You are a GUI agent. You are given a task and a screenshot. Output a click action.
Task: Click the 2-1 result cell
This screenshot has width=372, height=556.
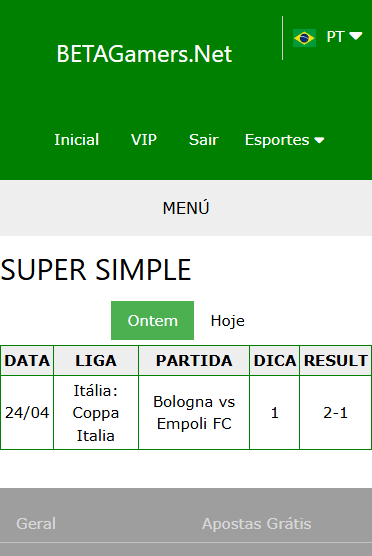pyautogui.click(x=335, y=413)
